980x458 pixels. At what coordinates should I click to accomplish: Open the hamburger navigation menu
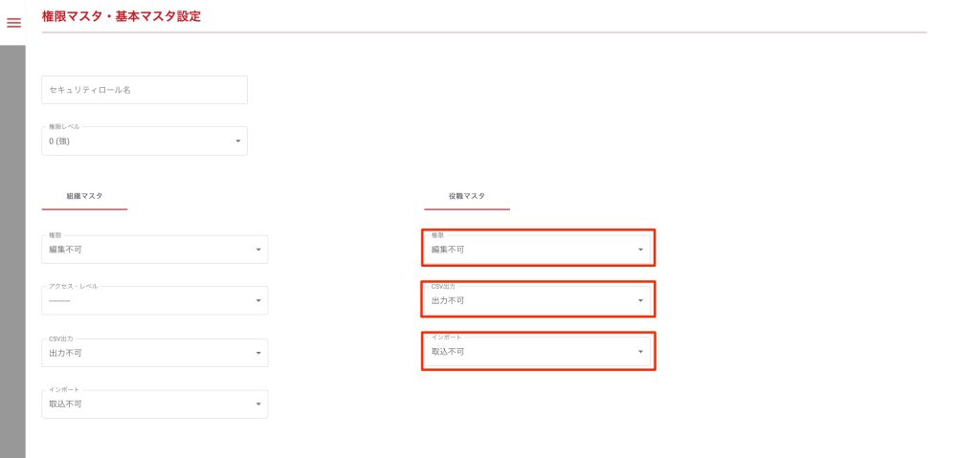click(13, 23)
